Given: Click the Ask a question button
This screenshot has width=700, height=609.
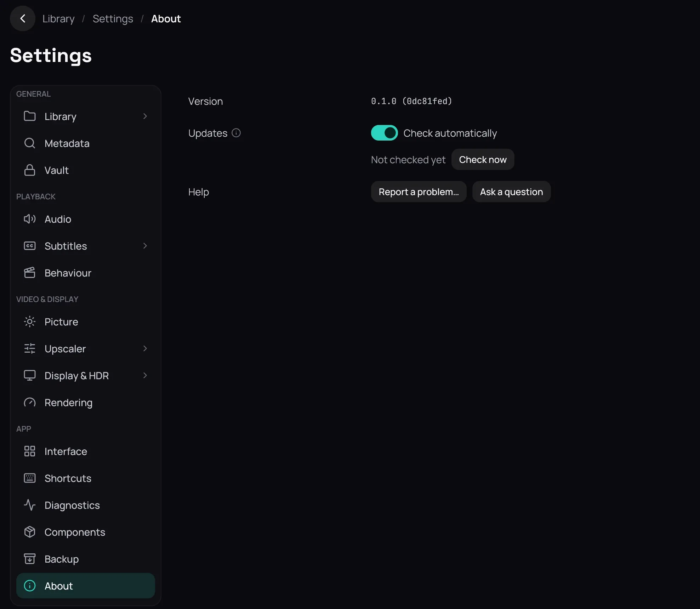Looking at the screenshot, I should [511, 192].
